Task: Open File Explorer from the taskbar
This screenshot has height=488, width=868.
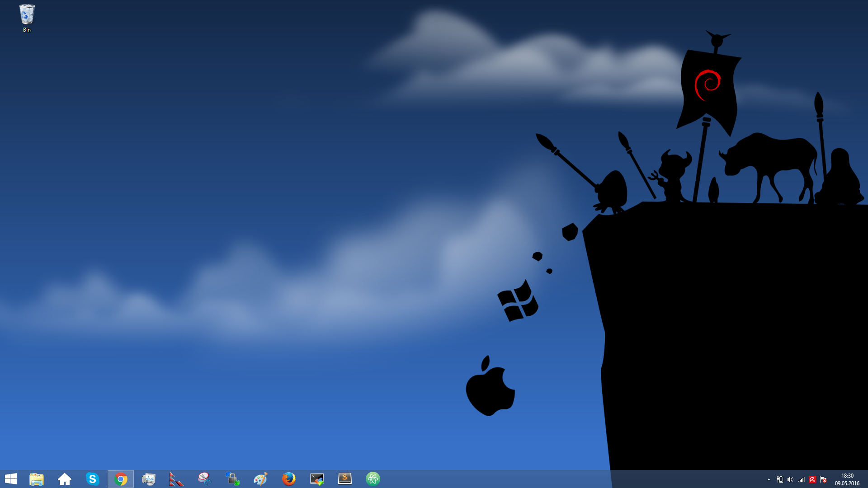Action: tap(37, 479)
